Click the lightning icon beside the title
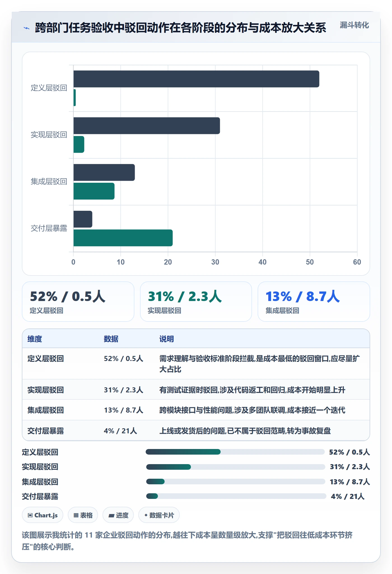 tap(27, 28)
